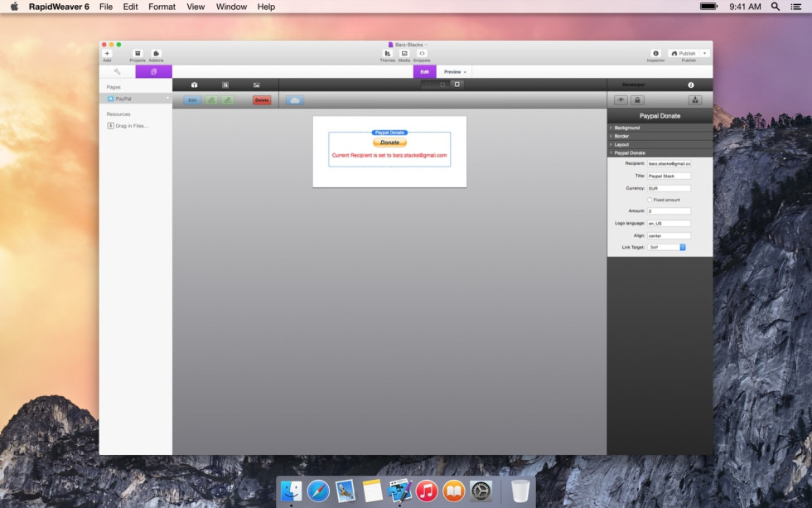812x508 pixels.
Task: Click the Publish button
Action: 684,53
